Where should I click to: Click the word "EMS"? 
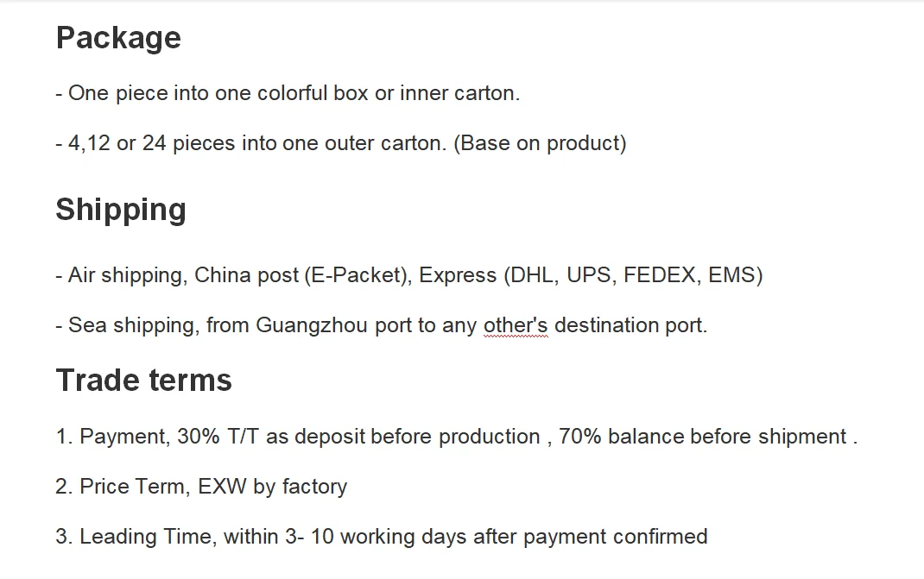pyautogui.click(x=731, y=276)
